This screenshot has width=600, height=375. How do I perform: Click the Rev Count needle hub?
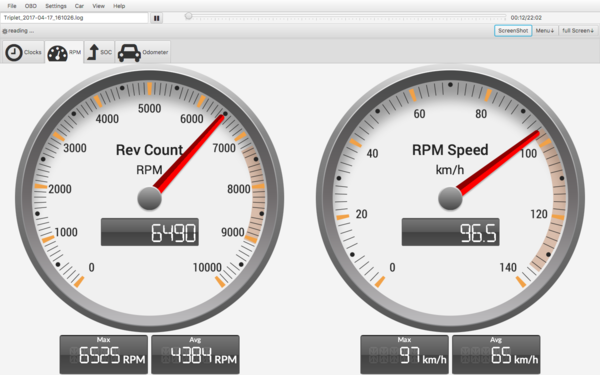150,198
